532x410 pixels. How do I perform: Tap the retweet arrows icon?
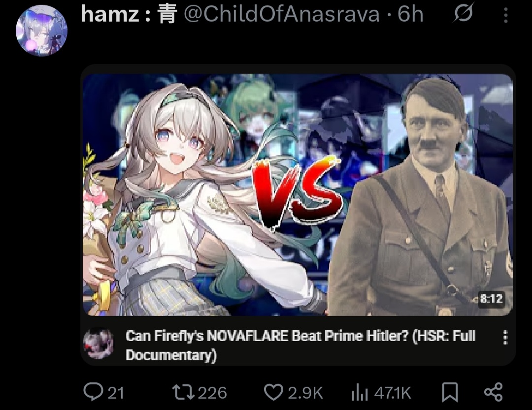[183, 392]
